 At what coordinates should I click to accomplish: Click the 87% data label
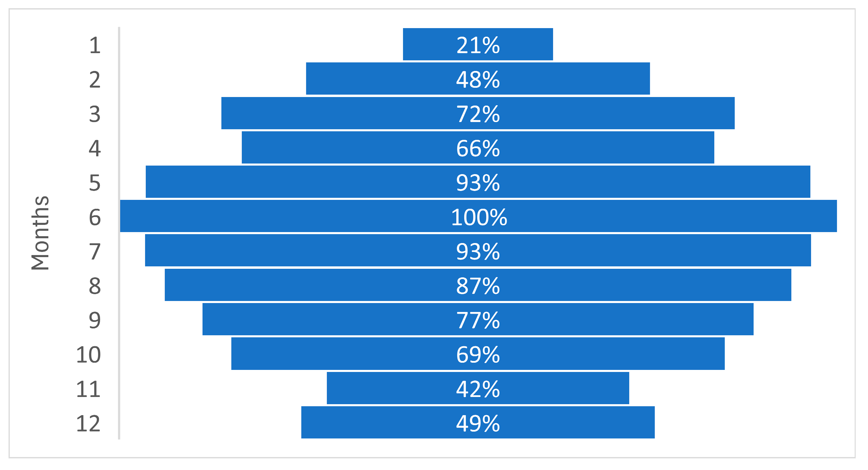(478, 286)
